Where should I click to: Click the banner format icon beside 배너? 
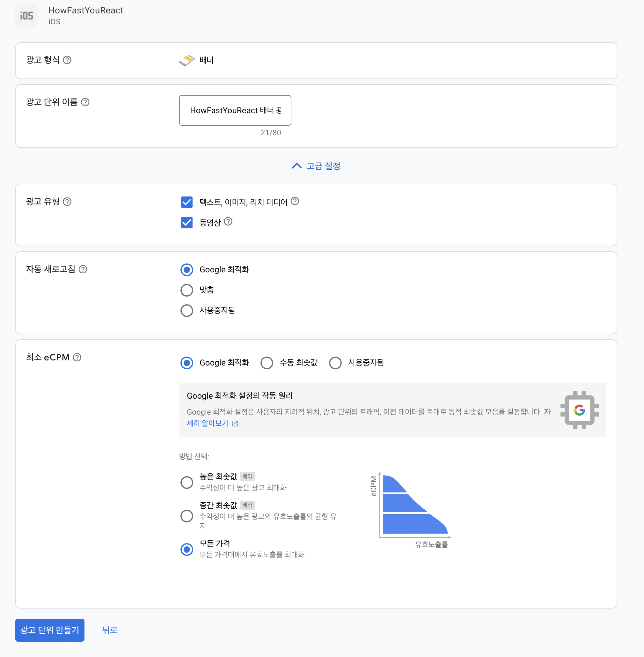187,60
